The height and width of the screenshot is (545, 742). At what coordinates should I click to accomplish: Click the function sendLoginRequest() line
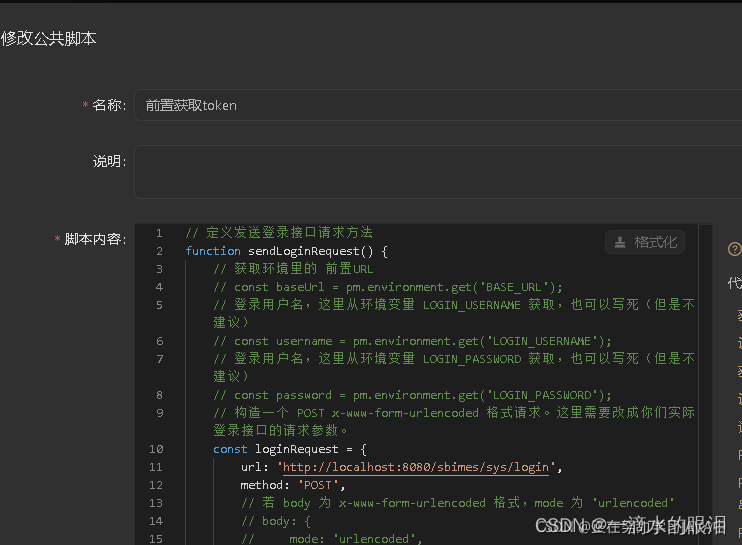point(286,251)
